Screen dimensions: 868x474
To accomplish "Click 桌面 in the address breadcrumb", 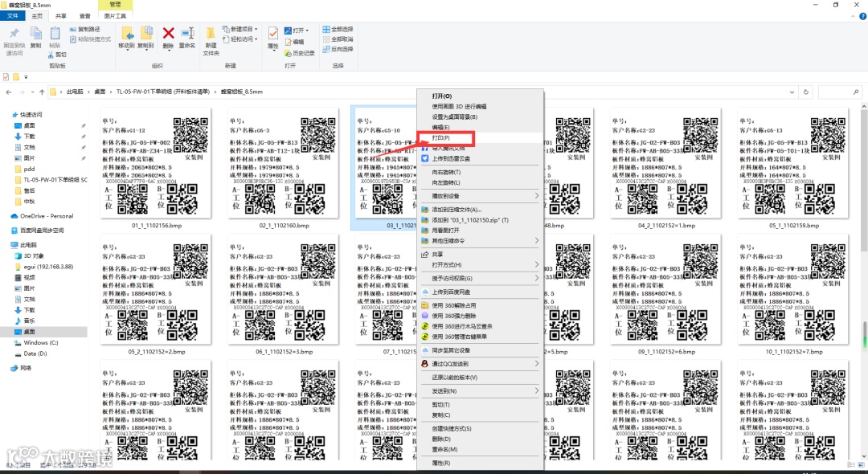I will pyautogui.click(x=100, y=92).
